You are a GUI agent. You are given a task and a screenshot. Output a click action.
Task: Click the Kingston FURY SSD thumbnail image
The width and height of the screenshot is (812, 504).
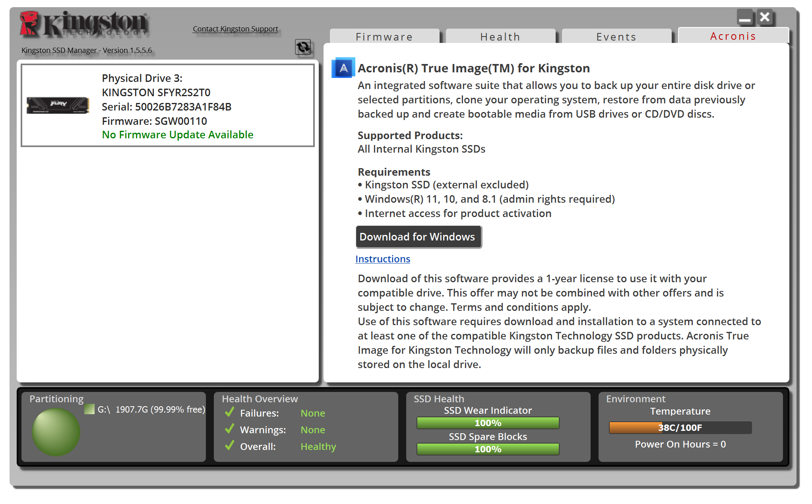[x=58, y=105]
